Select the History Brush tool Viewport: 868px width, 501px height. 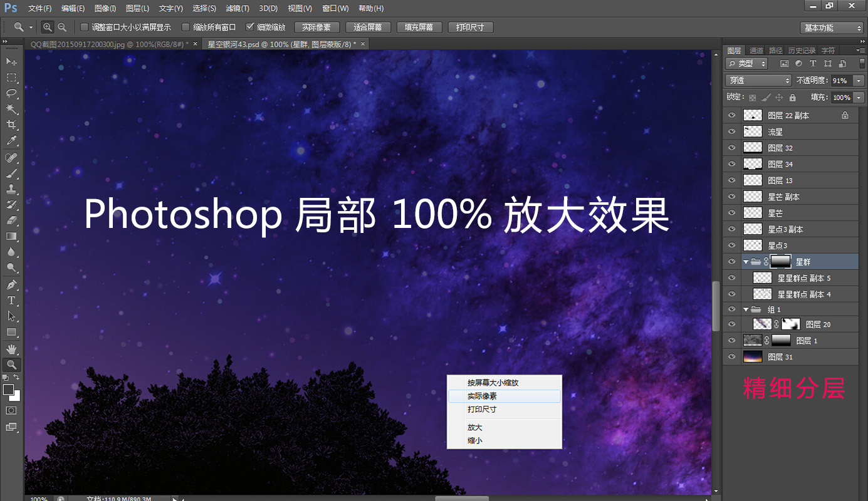click(11, 205)
